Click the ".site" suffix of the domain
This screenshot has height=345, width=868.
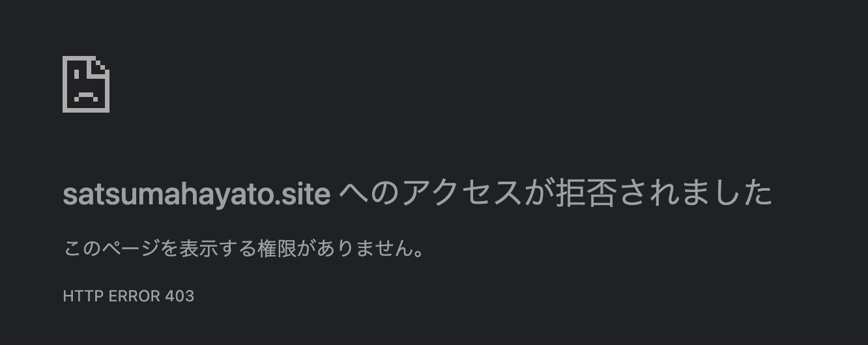tap(302, 194)
